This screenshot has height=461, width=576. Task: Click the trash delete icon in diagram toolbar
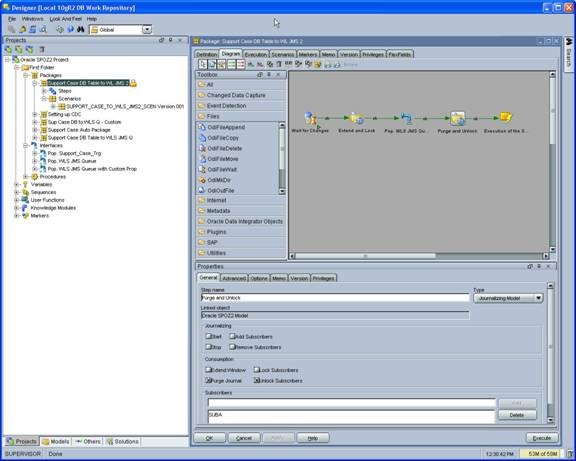279,64
